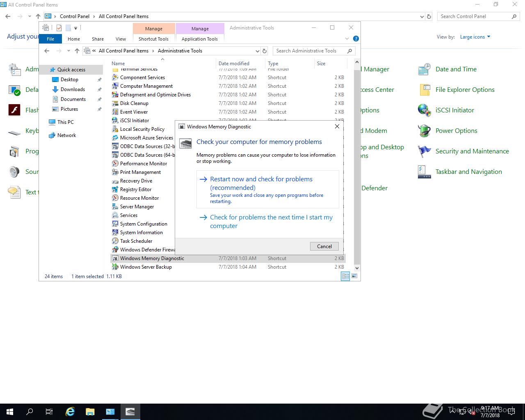Click the Windows Start button

pyautogui.click(x=10, y=412)
